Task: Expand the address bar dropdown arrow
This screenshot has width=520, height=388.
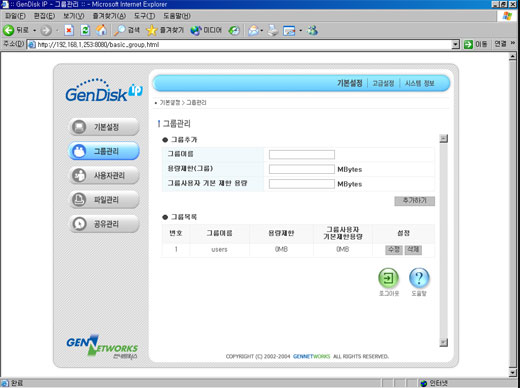Action: coord(455,44)
